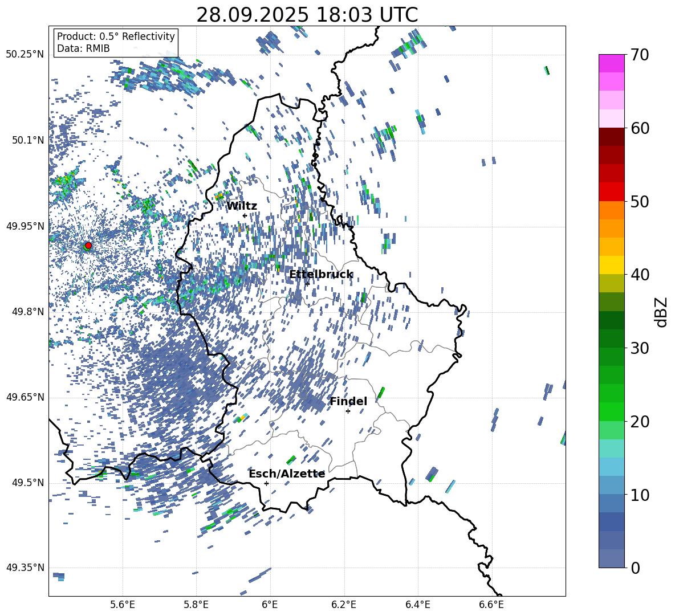Click the 49.35°N latitude tick label
Image resolution: width=675 pixels, height=616 pixels.
pos(25,568)
